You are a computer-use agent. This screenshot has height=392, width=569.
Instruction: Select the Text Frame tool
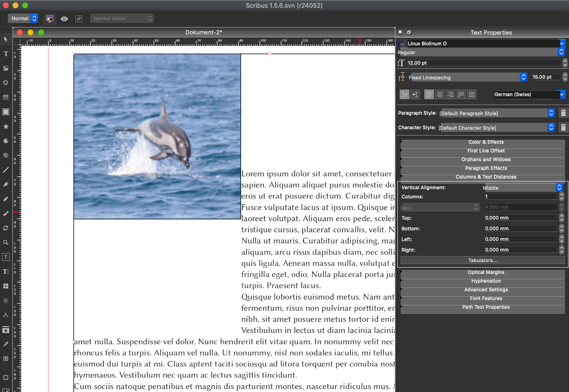coord(6,54)
